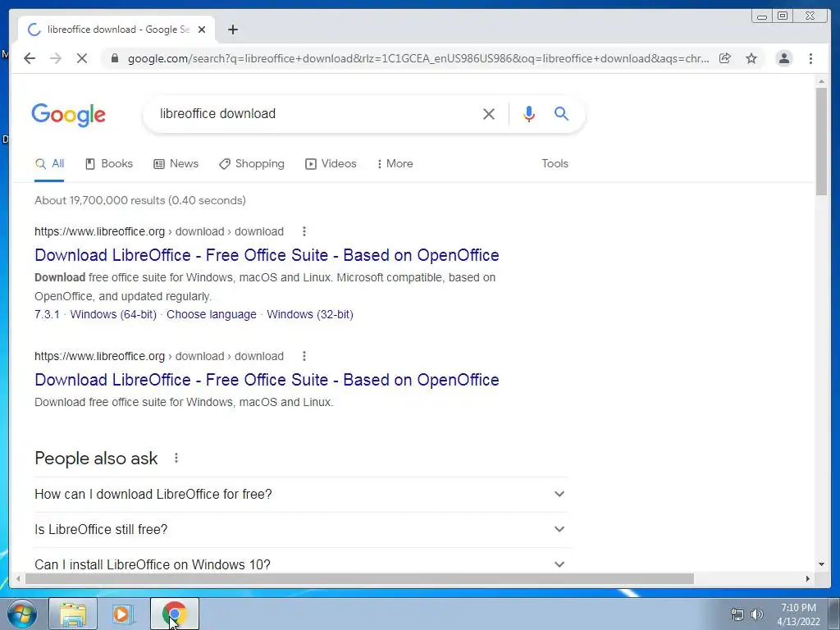Click the horizontal scrollbar right arrow
Screen dimensions: 840x630
(x=807, y=578)
